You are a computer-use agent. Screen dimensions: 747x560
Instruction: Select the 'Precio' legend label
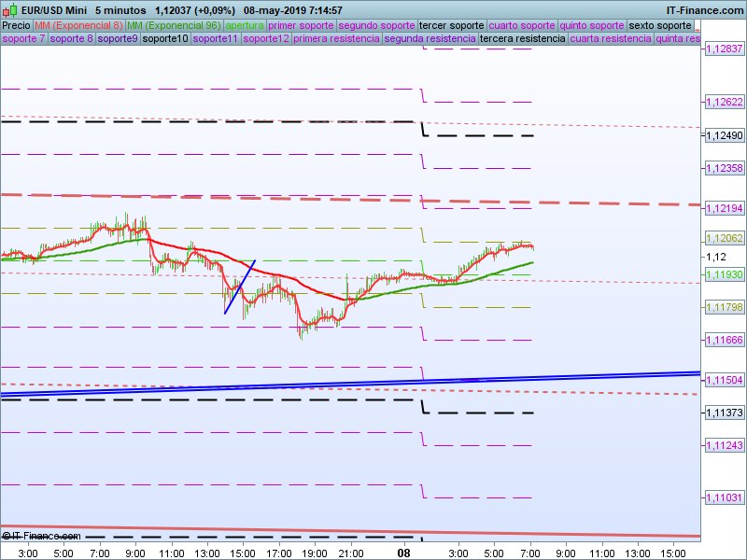[x=16, y=25]
